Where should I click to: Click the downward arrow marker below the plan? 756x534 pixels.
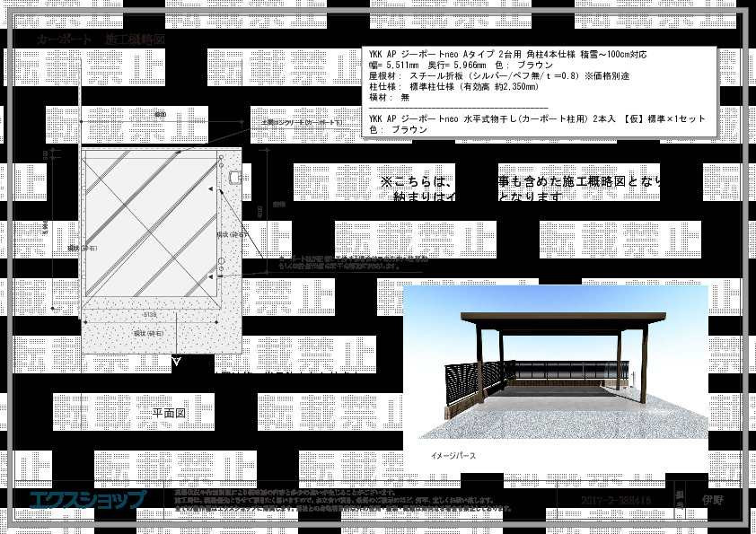[x=177, y=361]
